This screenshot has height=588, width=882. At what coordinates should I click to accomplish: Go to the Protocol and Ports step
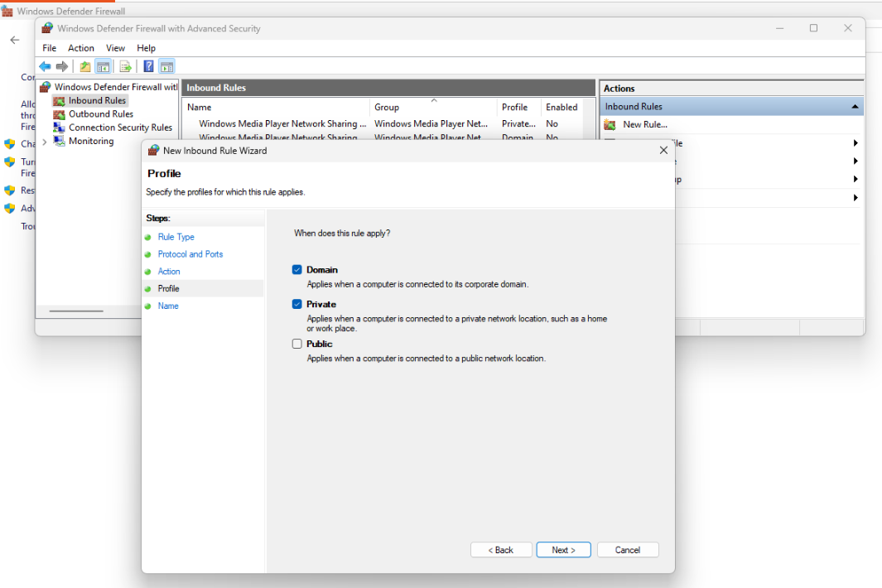click(x=190, y=254)
